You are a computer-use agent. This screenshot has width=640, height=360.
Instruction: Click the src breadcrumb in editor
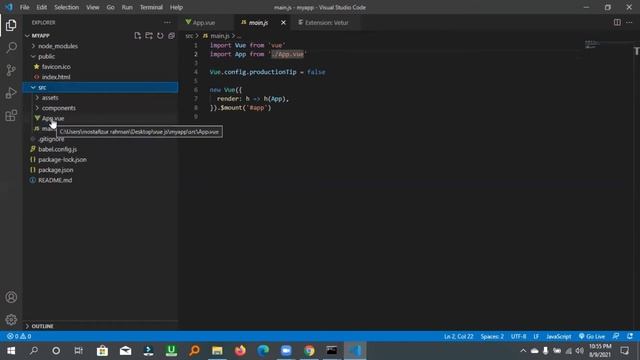(x=189, y=36)
